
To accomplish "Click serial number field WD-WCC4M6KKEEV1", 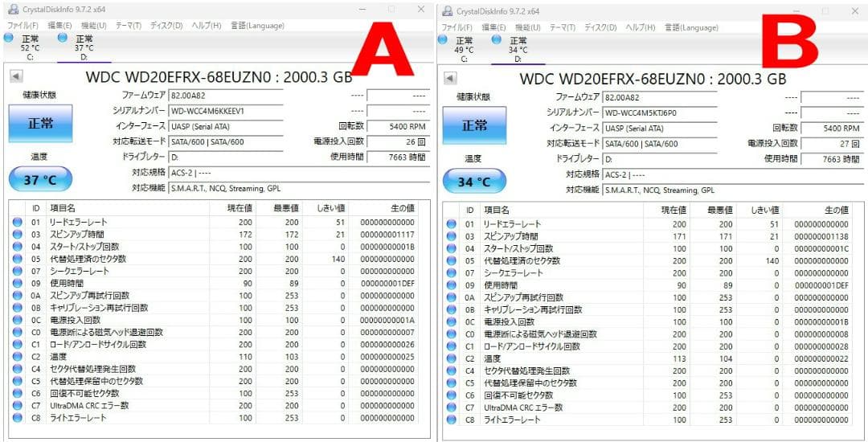I will 226,111.
